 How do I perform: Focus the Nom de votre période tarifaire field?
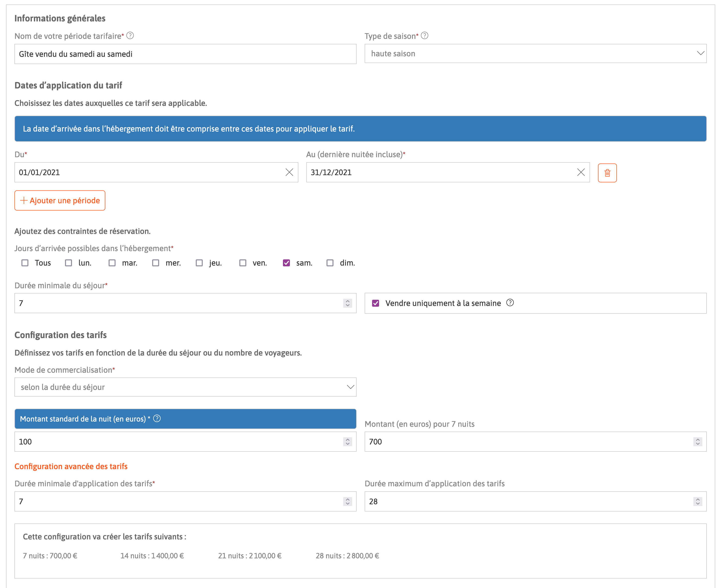coord(186,54)
